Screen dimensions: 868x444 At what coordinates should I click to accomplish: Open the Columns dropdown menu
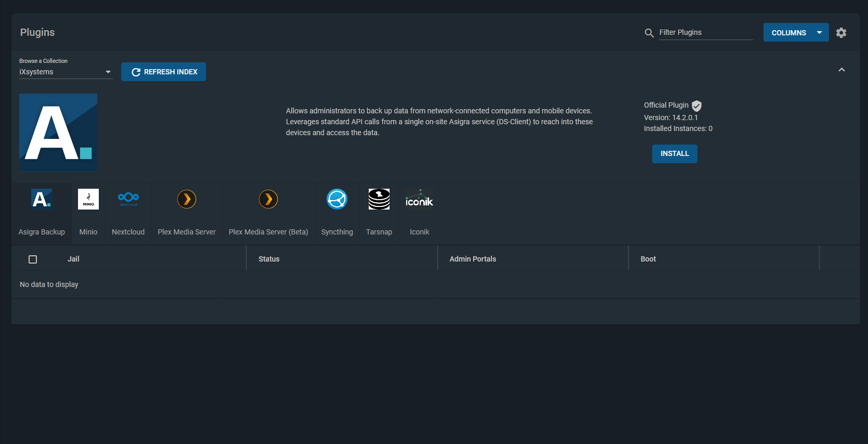(x=796, y=32)
